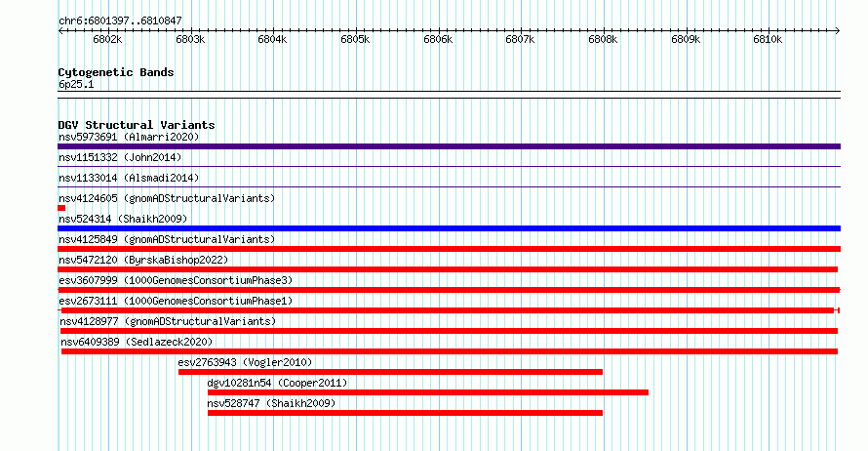Screen dimensions: 868x451
Task: Click the ruler's right arrowhead
Action: point(838,30)
